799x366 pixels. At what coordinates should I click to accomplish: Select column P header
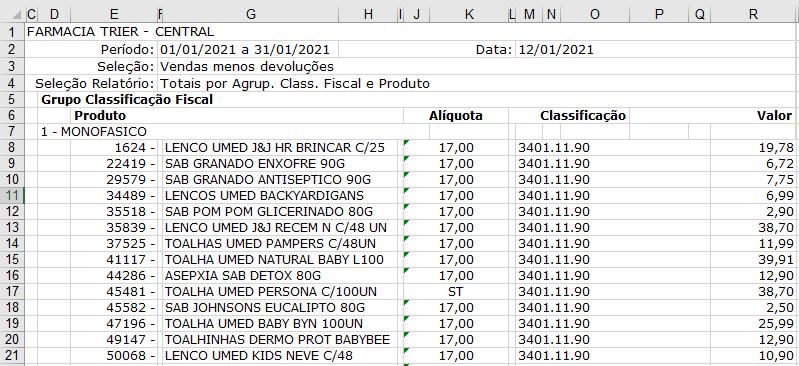tap(659, 15)
